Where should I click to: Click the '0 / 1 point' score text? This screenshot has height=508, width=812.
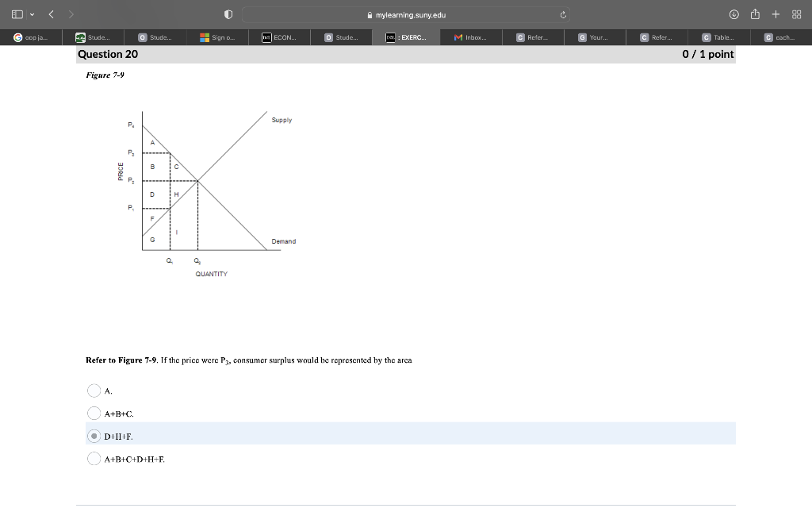[x=707, y=54]
